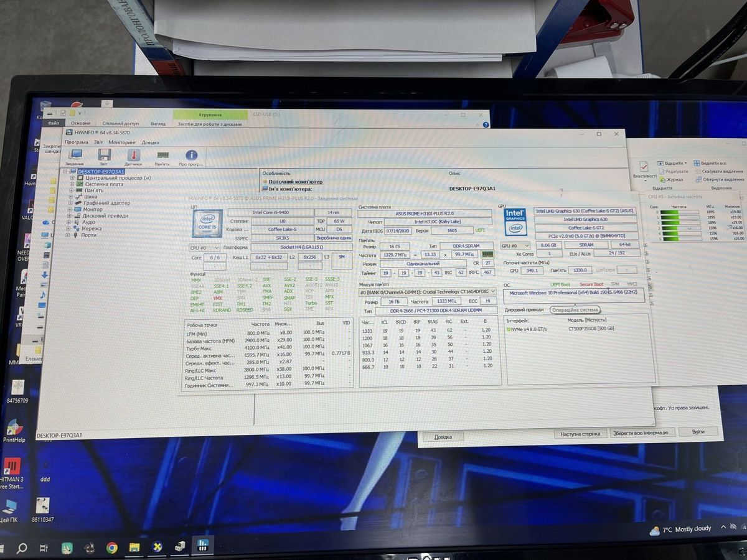The height and width of the screenshot is (560, 747).
Task: Select the Шина tree item
Action: point(91,197)
